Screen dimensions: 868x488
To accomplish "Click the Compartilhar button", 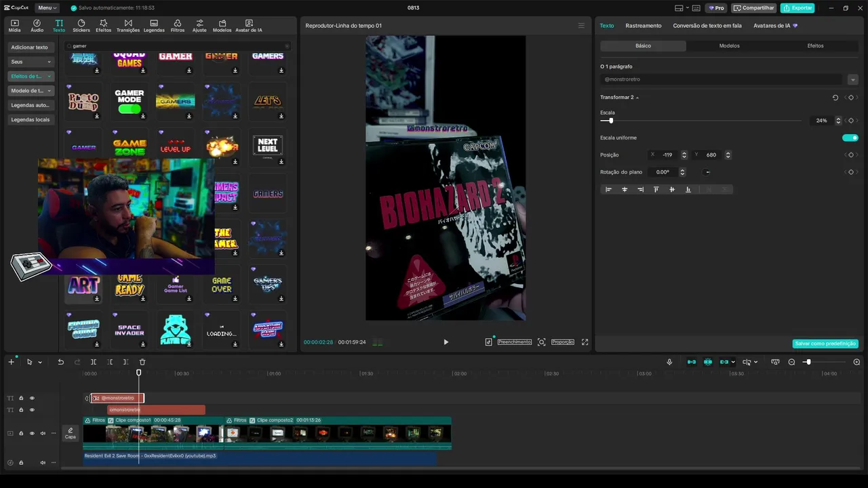I will [753, 8].
